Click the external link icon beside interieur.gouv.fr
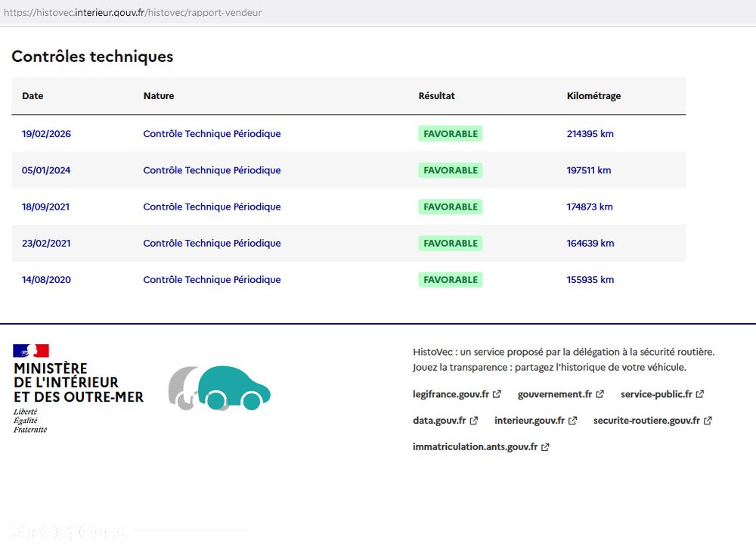 pos(572,421)
